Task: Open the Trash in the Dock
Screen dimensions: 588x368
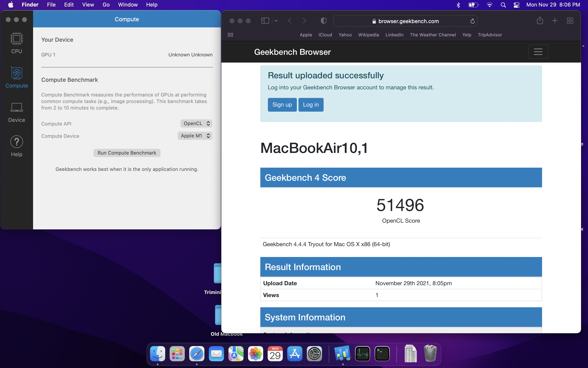Action: (x=430, y=353)
